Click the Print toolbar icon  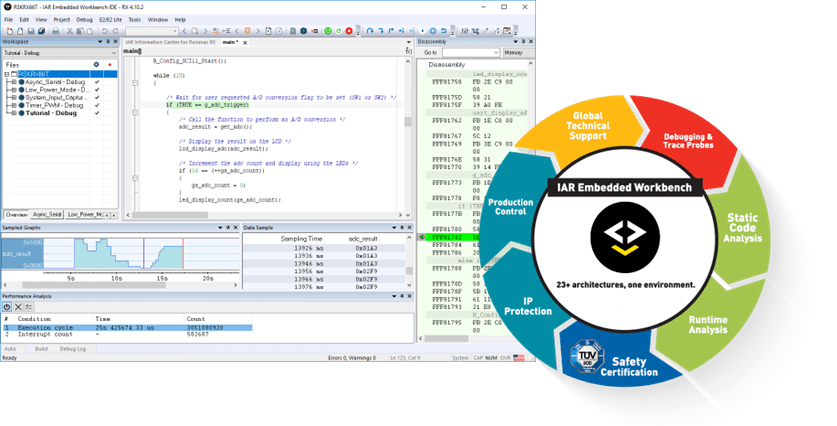coord(56,31)
